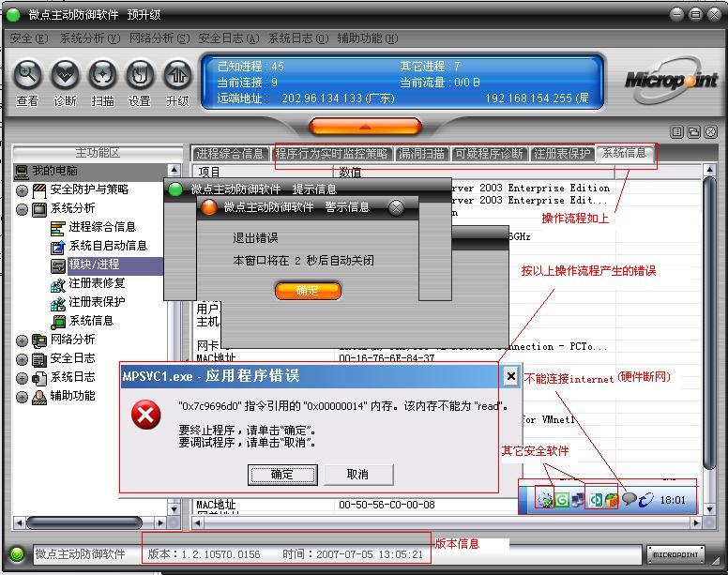728x575 pixels.
Task: Click the 项目 column header
Action: tap(264, 173)
